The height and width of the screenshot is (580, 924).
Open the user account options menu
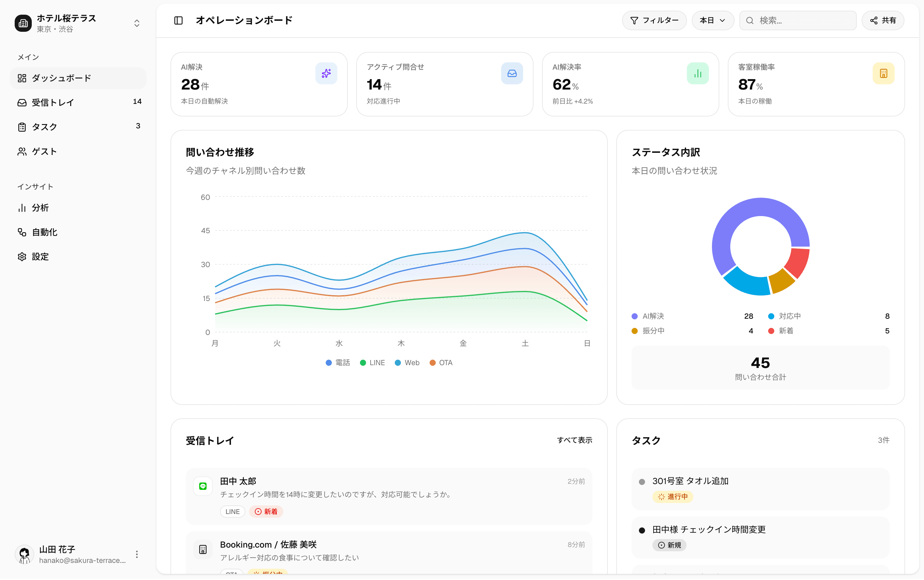click(x=136, y=554)
